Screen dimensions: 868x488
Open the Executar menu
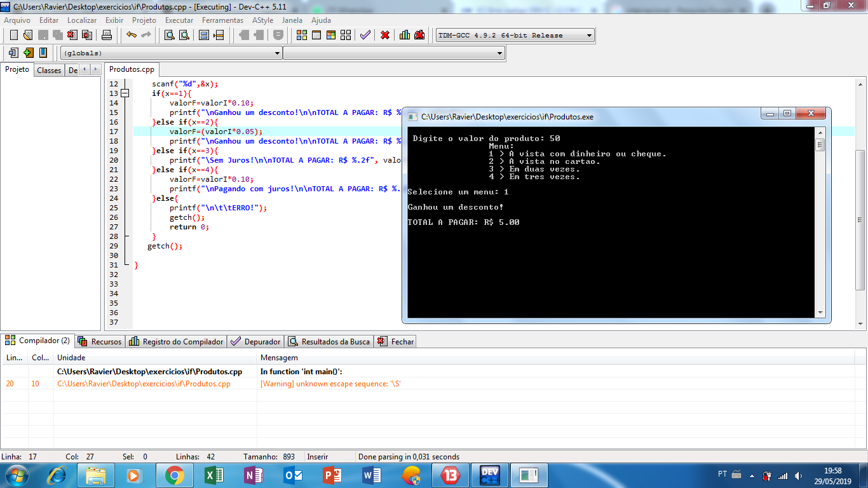179,20
